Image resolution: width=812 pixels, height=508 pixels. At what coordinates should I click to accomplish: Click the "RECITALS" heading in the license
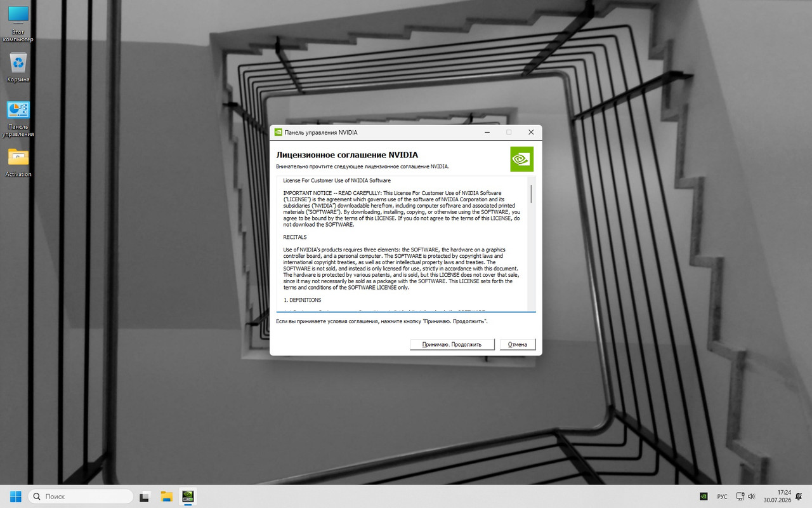295,237
